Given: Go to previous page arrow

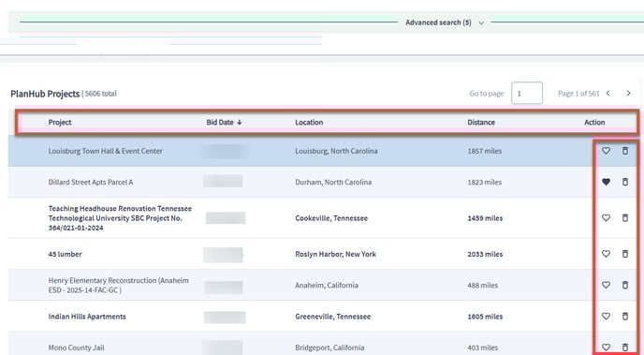Looking at the screenshot, I should tap(608, 94).
